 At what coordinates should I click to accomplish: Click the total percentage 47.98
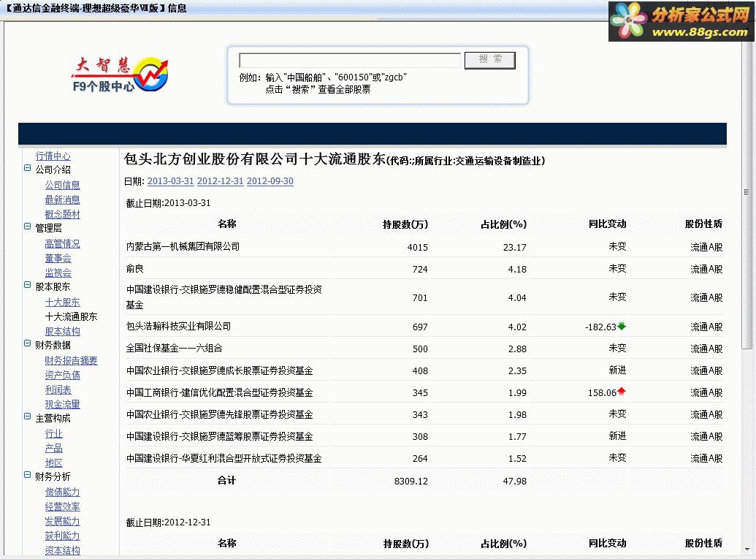tap(514, 481)
